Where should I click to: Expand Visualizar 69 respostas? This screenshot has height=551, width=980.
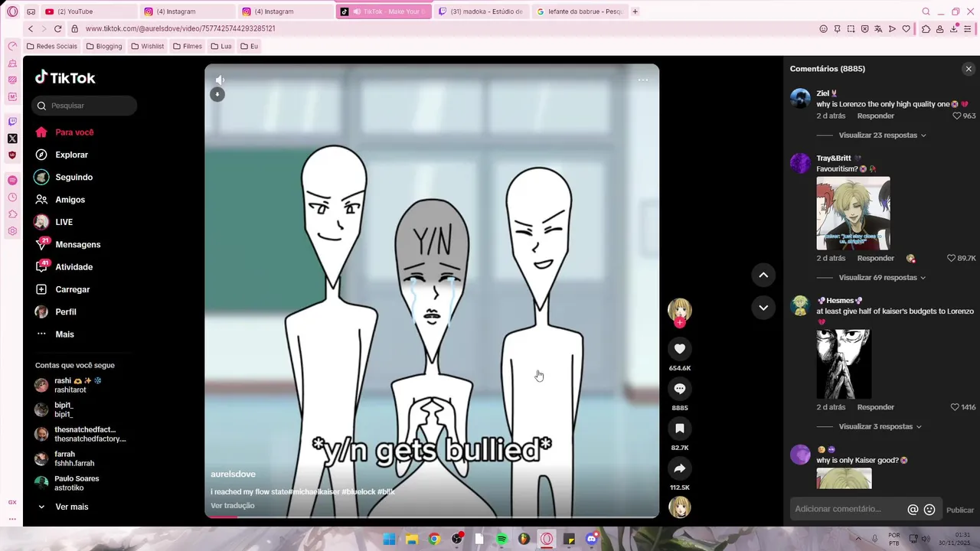pyautogui.click(x=882, y=278)
